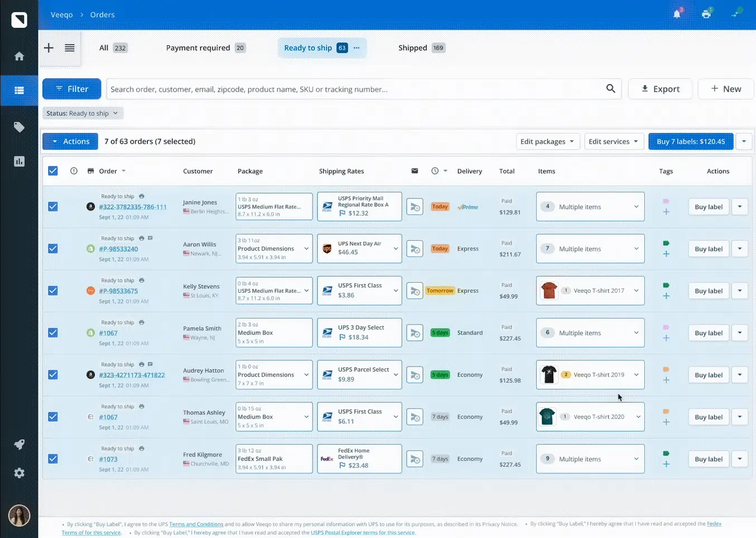Click the search magnifier icon
This screenshot has width=756, height=538.
610,89
